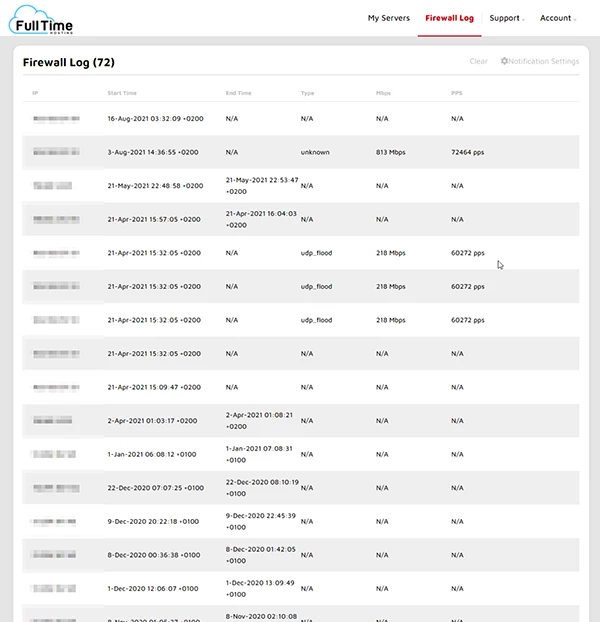Click the 72464 pps value

(468, 152)
